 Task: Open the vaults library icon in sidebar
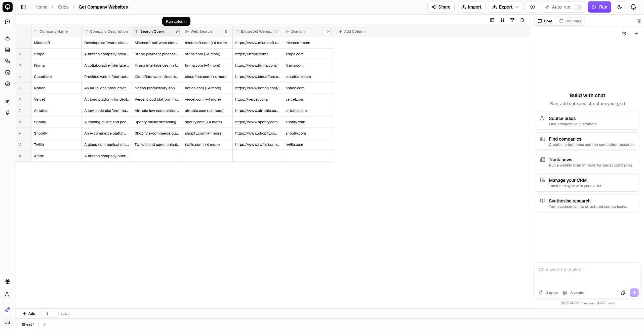[x=8, y=101]
